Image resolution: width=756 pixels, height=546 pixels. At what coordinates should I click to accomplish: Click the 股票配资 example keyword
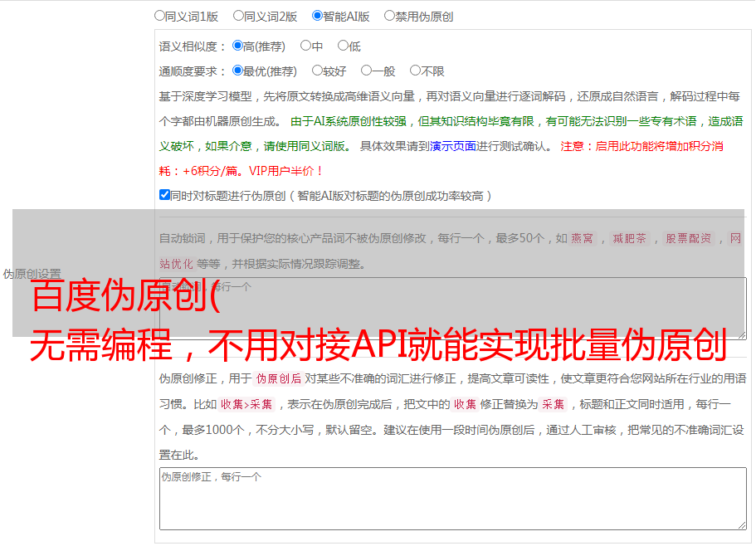pyautogui.click(x=689, y=238)
